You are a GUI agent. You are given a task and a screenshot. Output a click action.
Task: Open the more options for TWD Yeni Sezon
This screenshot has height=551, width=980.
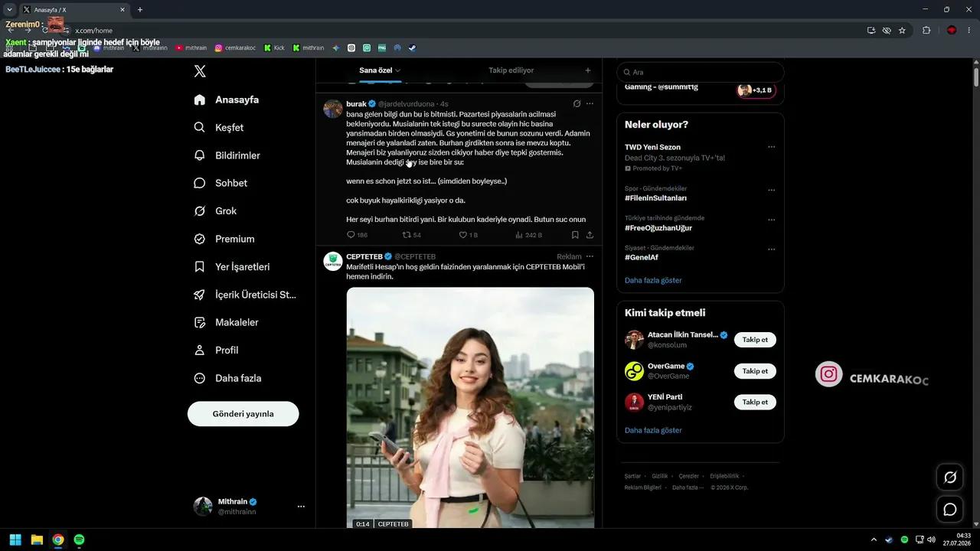(x=771, y=147)
